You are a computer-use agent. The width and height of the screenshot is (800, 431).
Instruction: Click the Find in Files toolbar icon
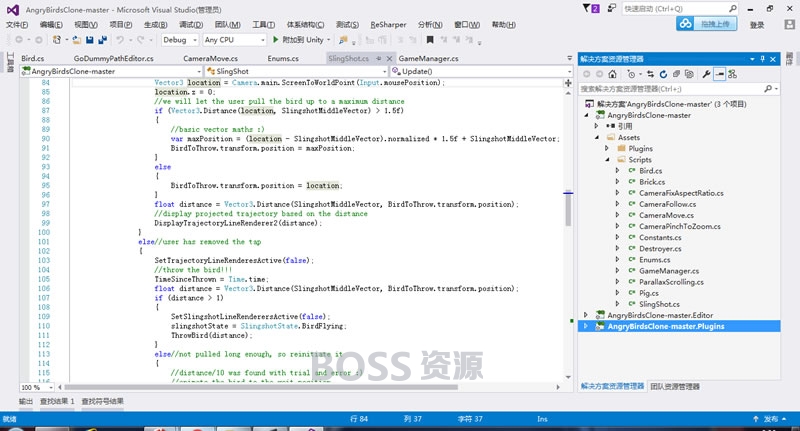(343, 40)
